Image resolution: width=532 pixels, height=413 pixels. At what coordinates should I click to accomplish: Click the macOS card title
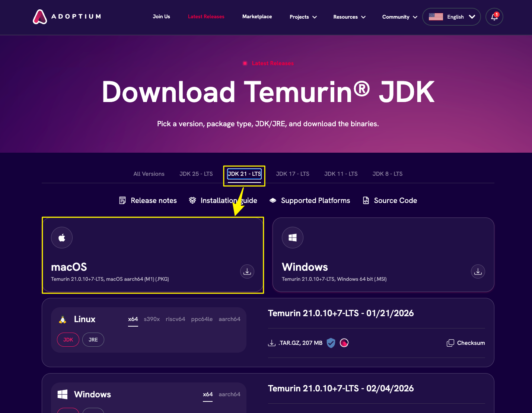(69, 267)
